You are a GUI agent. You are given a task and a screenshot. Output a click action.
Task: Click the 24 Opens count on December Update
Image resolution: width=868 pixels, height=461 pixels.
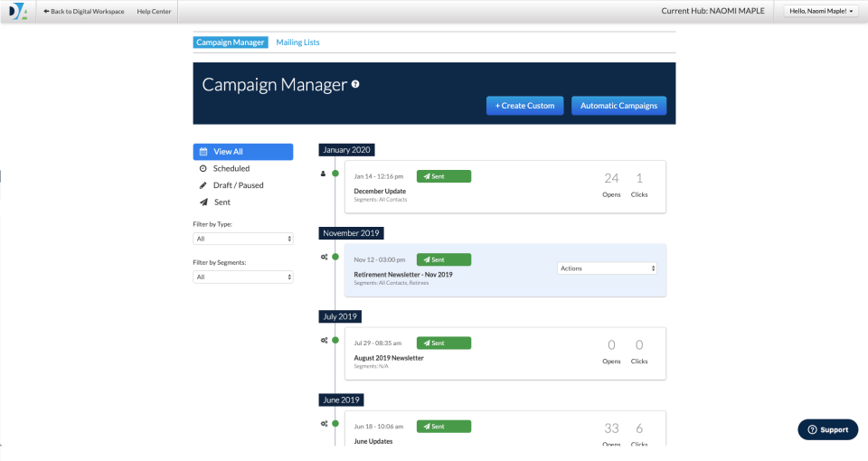(x=612, y=178)
